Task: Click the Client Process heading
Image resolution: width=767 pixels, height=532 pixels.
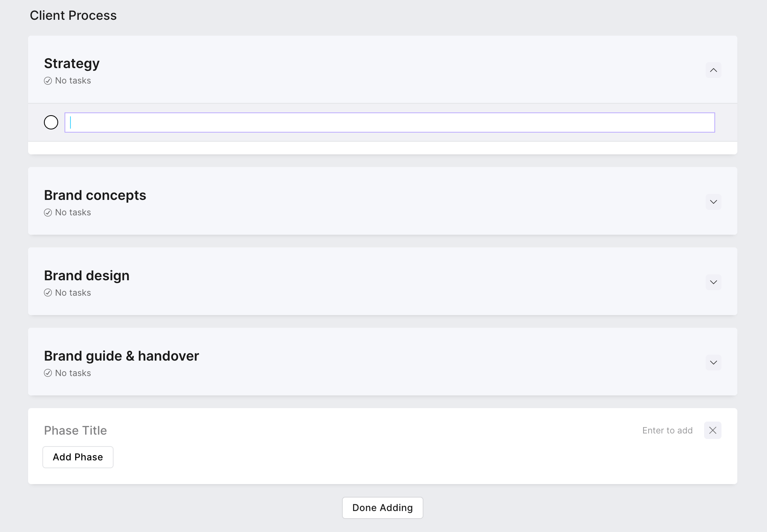Action: pyautogui.click(x=73, y=15)
